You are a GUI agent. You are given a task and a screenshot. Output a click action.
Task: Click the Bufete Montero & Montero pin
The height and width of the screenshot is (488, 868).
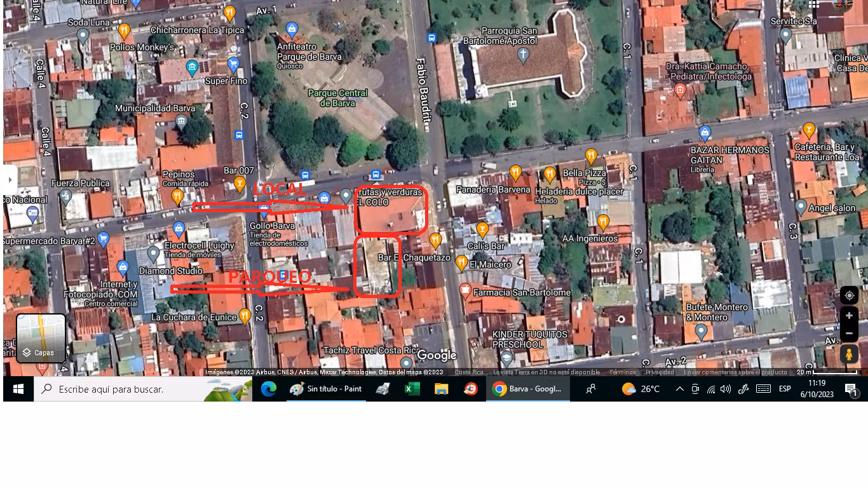701,331
